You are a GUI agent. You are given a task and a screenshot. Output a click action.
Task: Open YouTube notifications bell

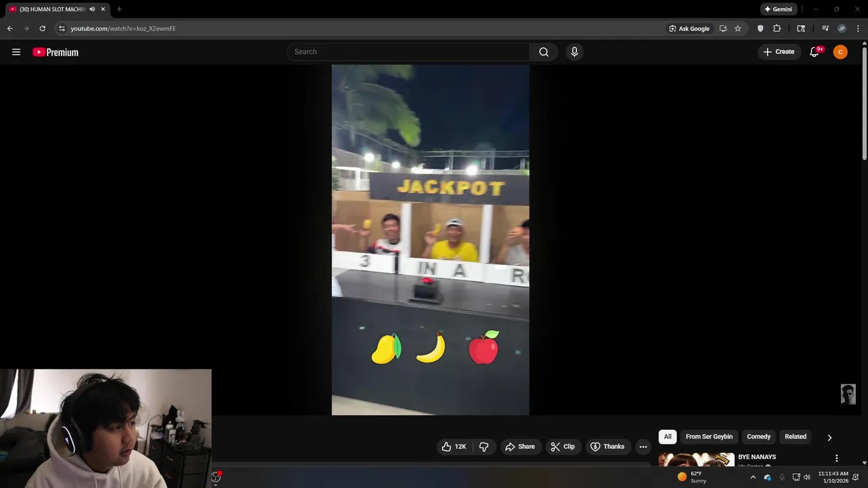(x=814, y=52)
